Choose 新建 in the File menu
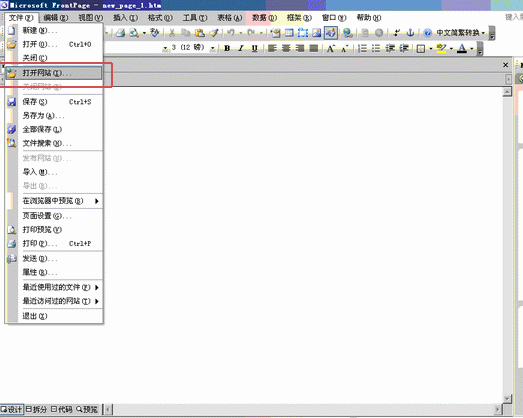Screen dimensions: 523x418 click(x=54, y=31)
